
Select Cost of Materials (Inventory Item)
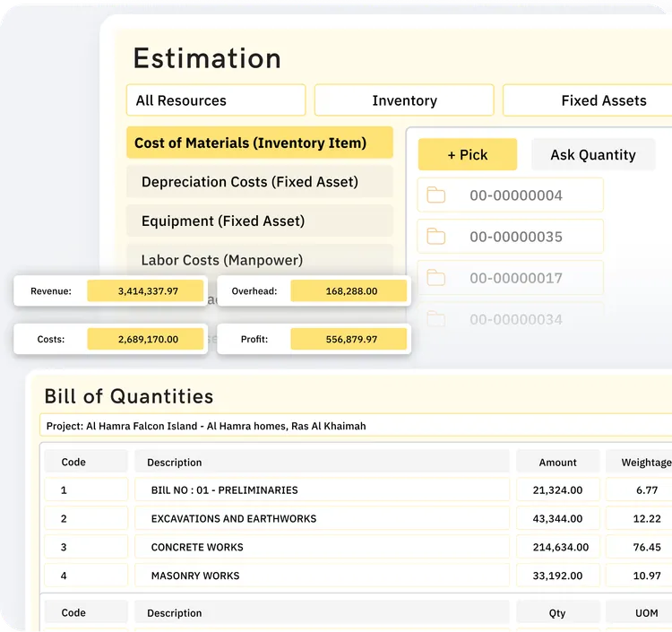[260, 143]
